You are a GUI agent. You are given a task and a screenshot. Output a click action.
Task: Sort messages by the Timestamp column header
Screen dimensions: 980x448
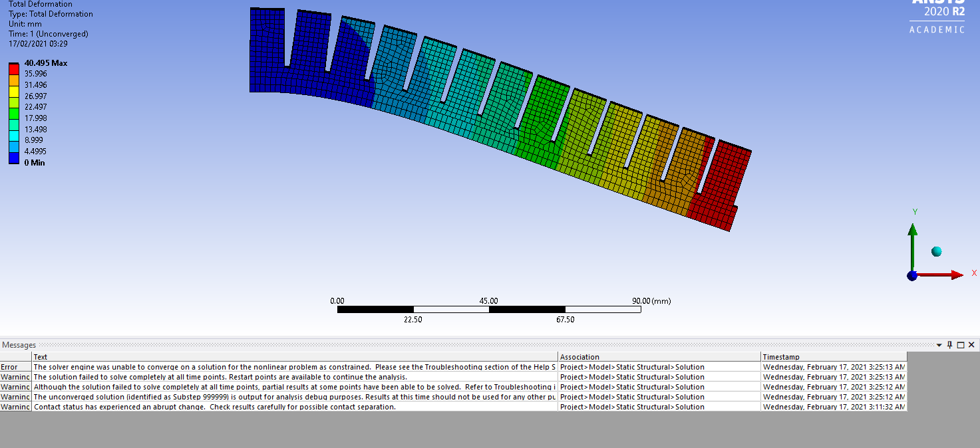click(834, 357)
